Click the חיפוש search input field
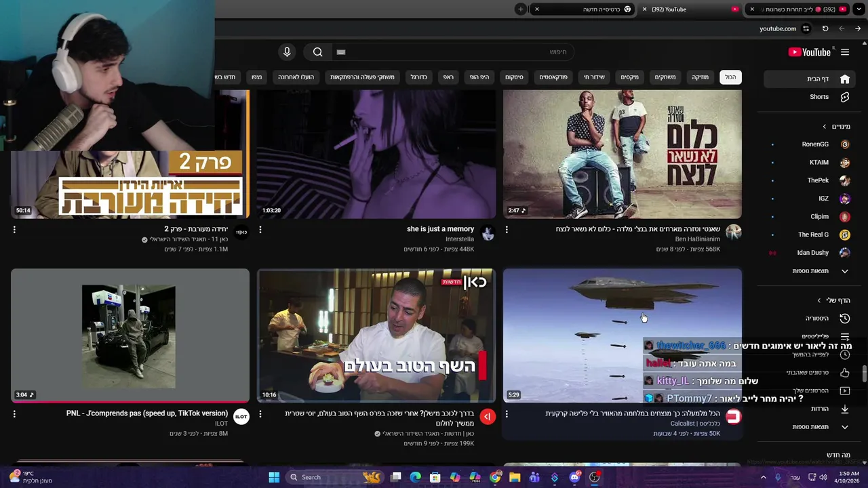This screenshot has height=488, width=868. click(x=454, y=52)
